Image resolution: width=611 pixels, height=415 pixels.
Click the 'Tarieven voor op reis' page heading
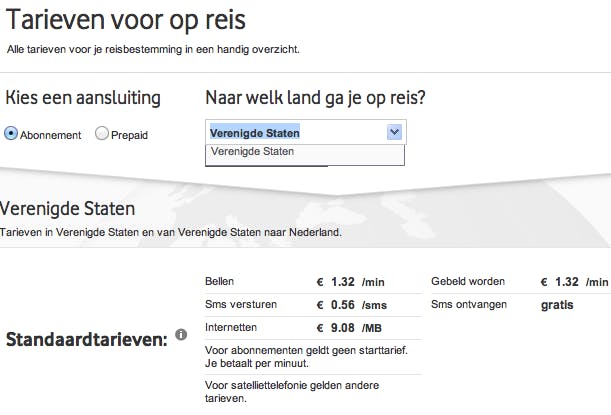coord(126,19)
